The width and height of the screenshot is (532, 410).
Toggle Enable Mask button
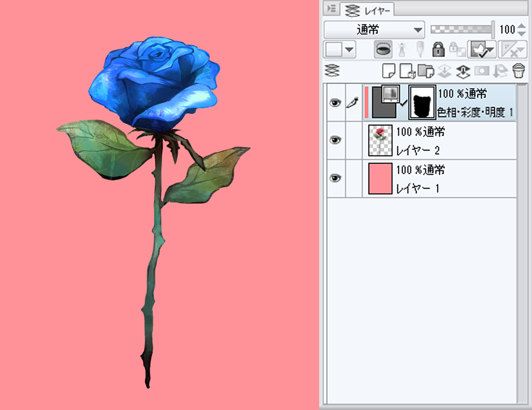(x=481, y=49)
